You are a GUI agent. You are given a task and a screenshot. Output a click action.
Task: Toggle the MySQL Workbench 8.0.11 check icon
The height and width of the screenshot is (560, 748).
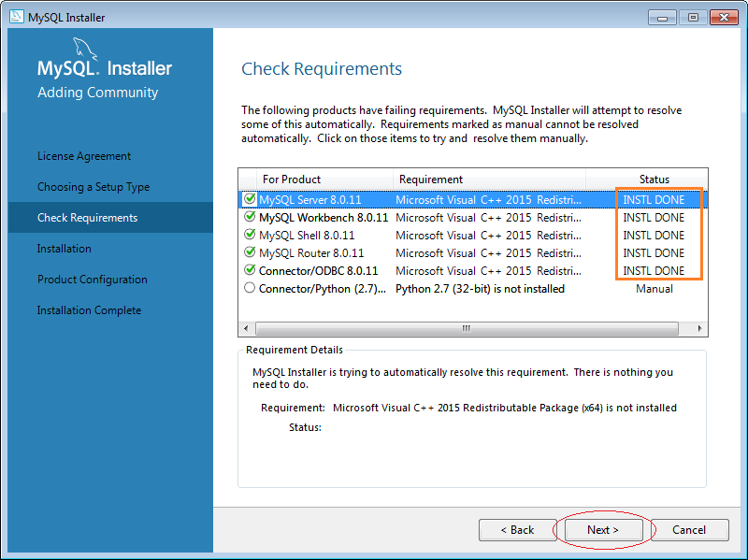click(x=250, y=217)
